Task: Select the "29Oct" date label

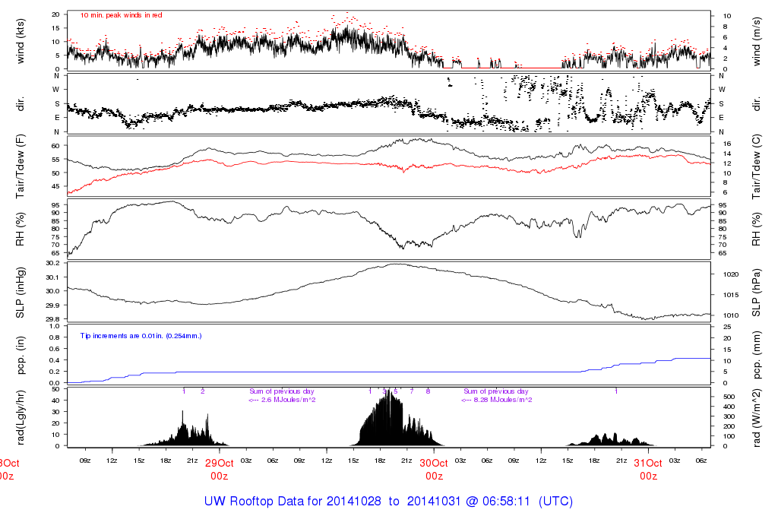Action: [x=220, y=463]
